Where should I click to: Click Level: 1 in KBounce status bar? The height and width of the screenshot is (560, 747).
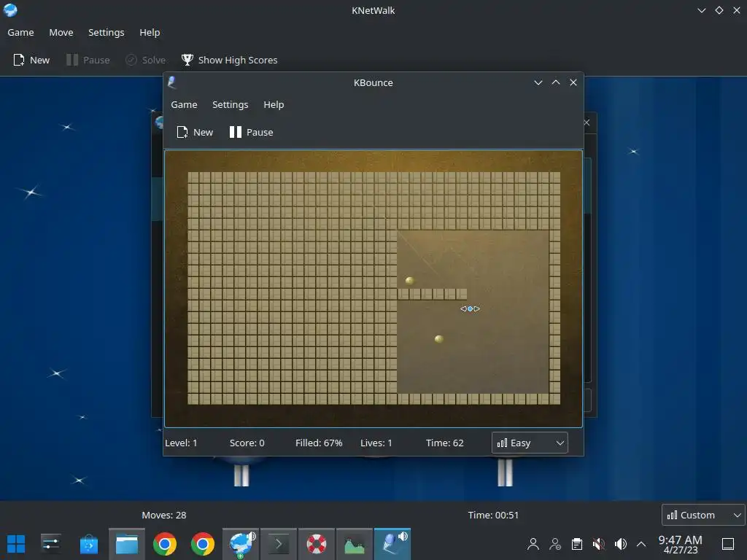(x=181, y=443)
